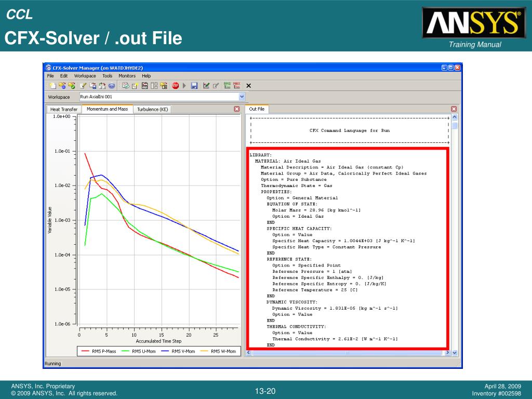Switch residuals to MAX mode
Viewport: 532px width, 399px height.
pyautogui.click(x=237, y=86)
